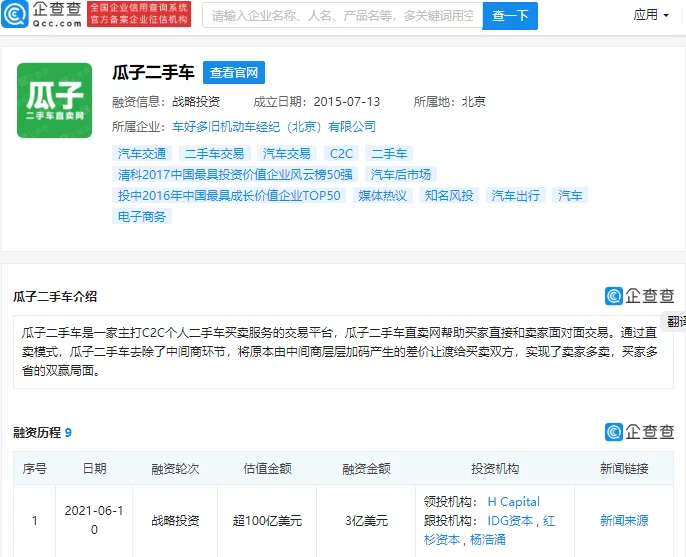Click the red official credit agency banner
Viewport: 686px width, 557px height.
139,14
